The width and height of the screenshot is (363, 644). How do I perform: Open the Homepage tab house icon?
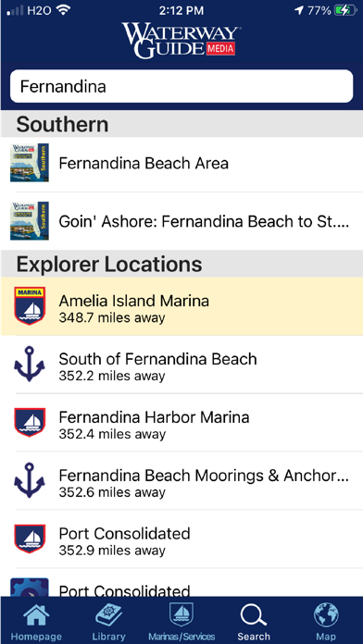pyautogui.click(x=36, y=616)
